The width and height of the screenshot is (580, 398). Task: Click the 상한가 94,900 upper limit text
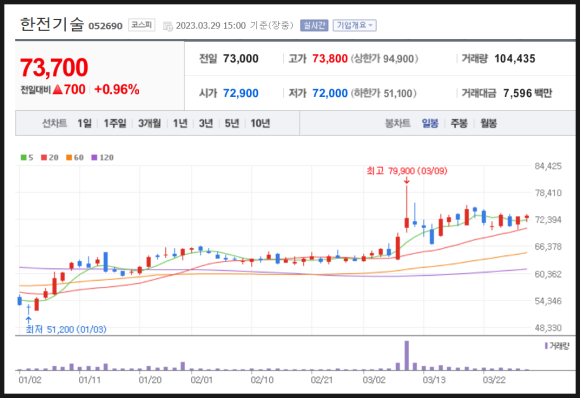coord(384,58)
